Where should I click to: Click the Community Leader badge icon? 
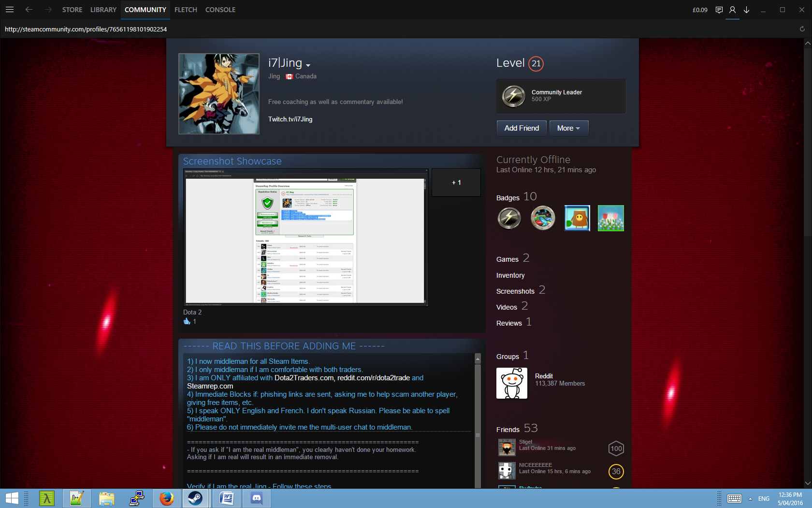coord(513,96)
